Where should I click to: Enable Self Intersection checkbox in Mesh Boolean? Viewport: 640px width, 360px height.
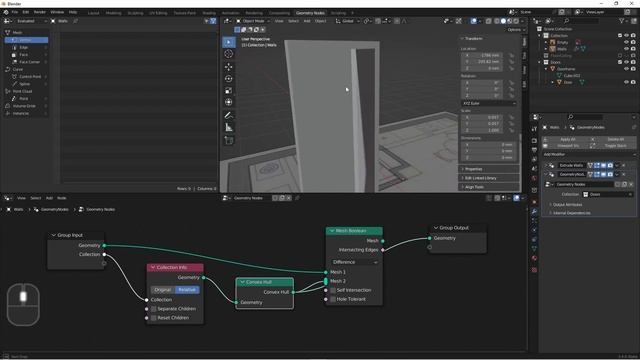[x=333, y=290]
